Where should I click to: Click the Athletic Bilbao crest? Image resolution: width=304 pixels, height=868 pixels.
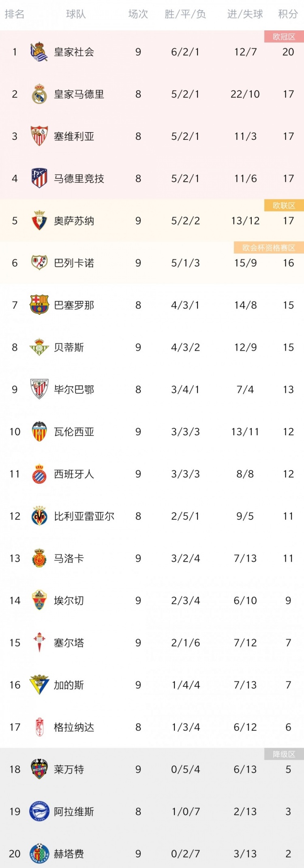click(x=39, y=389)
